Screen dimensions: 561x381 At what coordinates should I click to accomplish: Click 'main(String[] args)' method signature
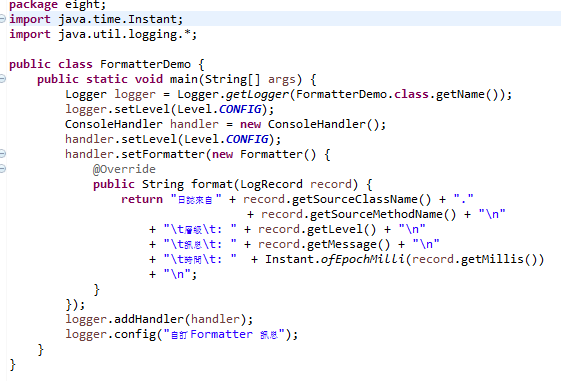[236, 79]
